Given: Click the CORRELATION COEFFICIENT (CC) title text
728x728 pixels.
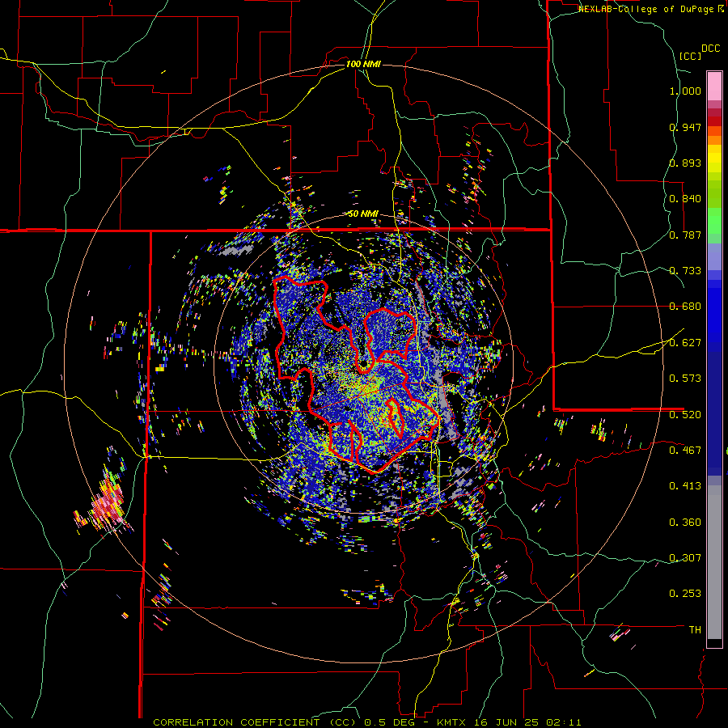Looking at the screenshot, I should [x=255, y=722].
